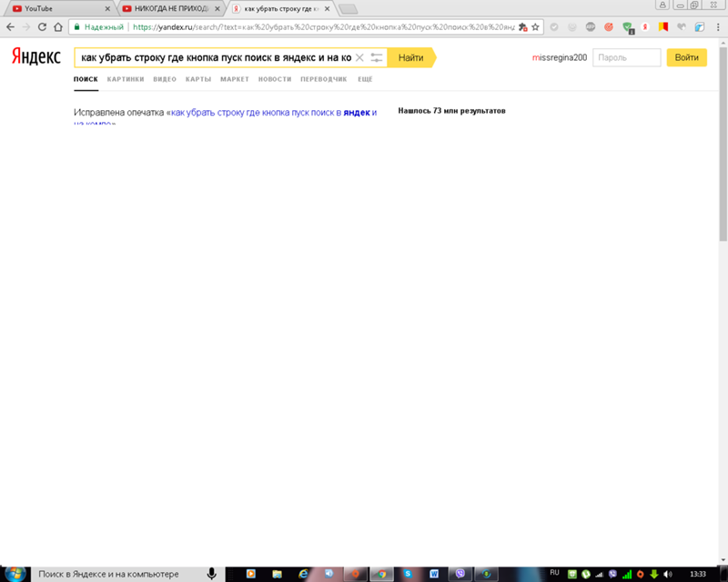Screen dimensions: 728x582
Task: Bookmark this page with the star icon
Action: click(x=535, y=27)
